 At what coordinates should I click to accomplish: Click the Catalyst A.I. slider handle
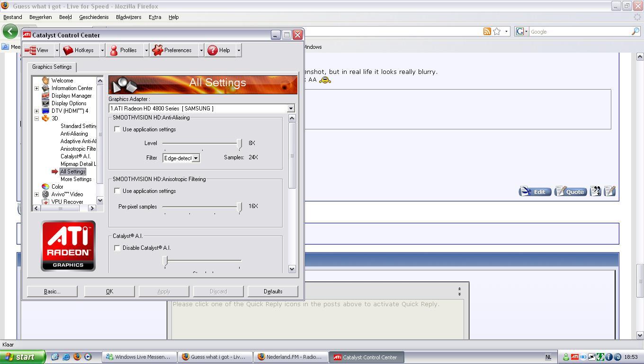click(165, 261)
